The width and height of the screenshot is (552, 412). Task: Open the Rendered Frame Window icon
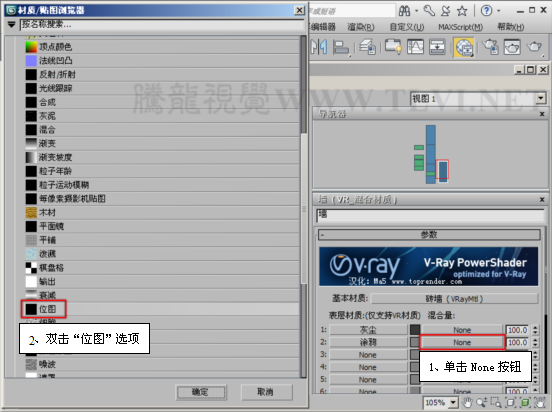(512, 47)
